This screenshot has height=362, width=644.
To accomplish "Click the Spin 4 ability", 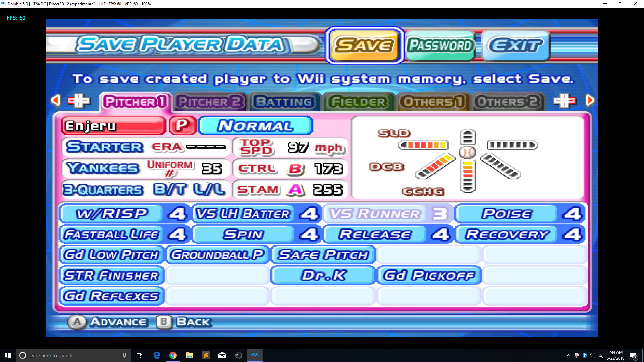I will coord(257,234).
